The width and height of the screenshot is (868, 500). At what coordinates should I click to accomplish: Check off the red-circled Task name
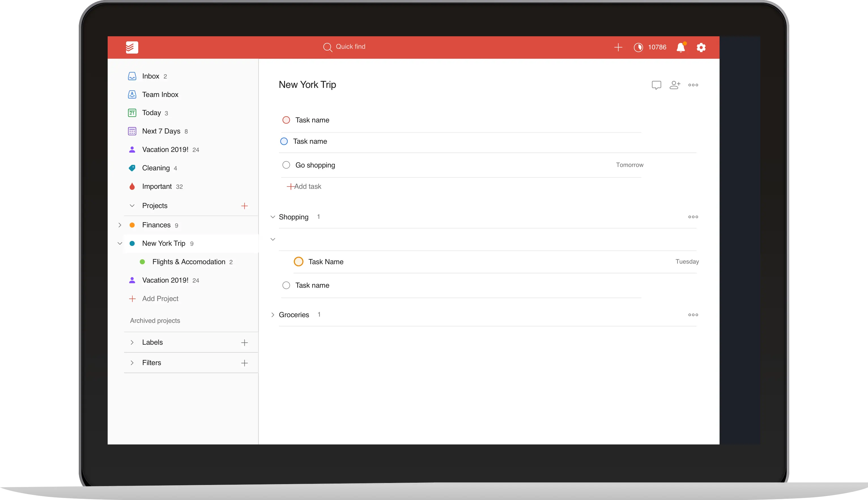286,120
